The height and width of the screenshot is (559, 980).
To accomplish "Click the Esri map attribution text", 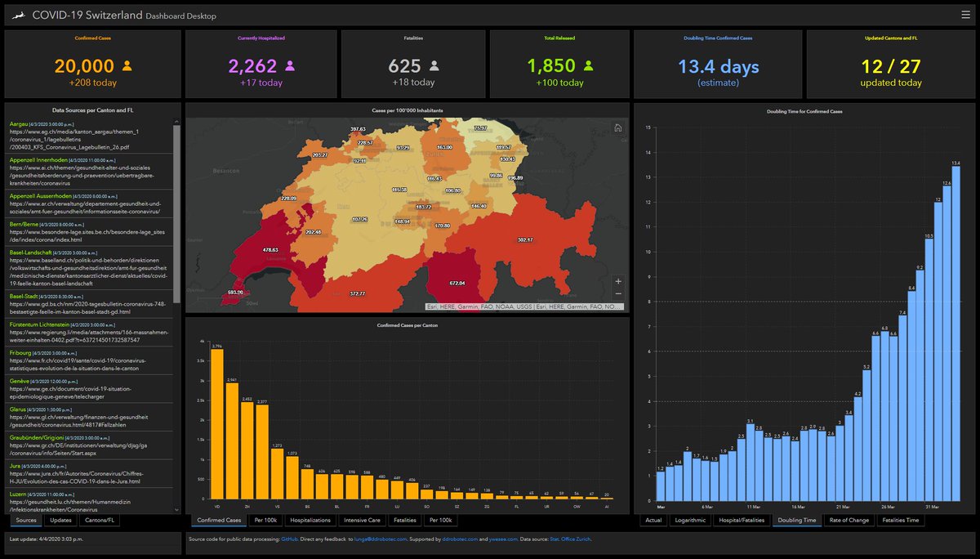I will 523,307.
